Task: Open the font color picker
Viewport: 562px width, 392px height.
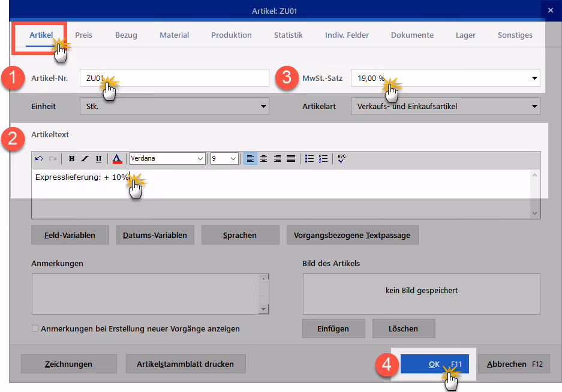Action: pyautogui.click(x=117, y=158)
